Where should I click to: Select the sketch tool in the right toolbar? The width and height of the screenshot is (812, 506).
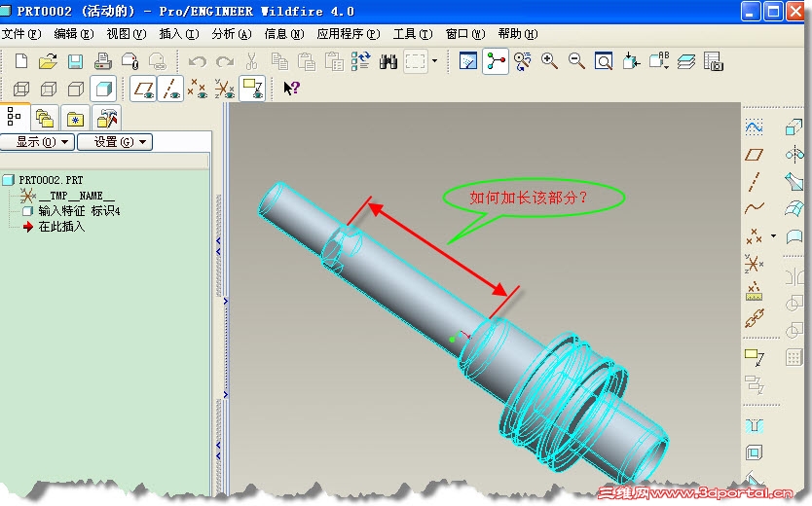754,127
